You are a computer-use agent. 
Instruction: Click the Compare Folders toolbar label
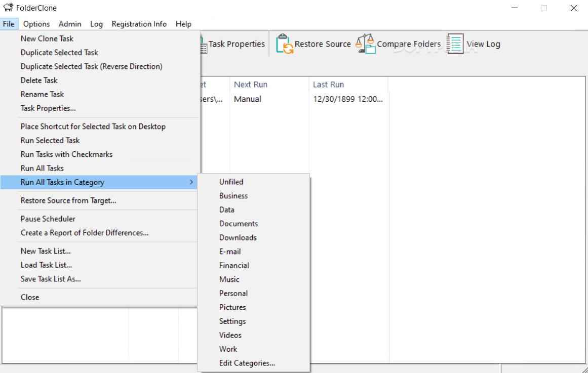click(409, 44)
